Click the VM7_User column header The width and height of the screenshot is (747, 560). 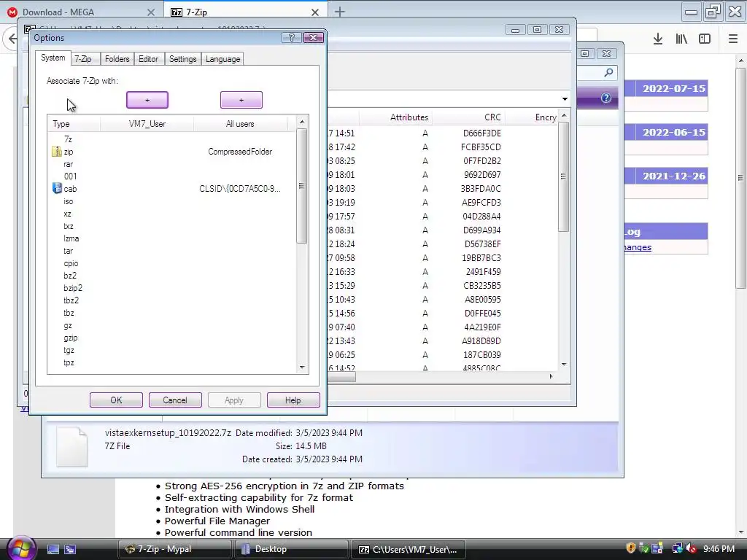(147, 124)
